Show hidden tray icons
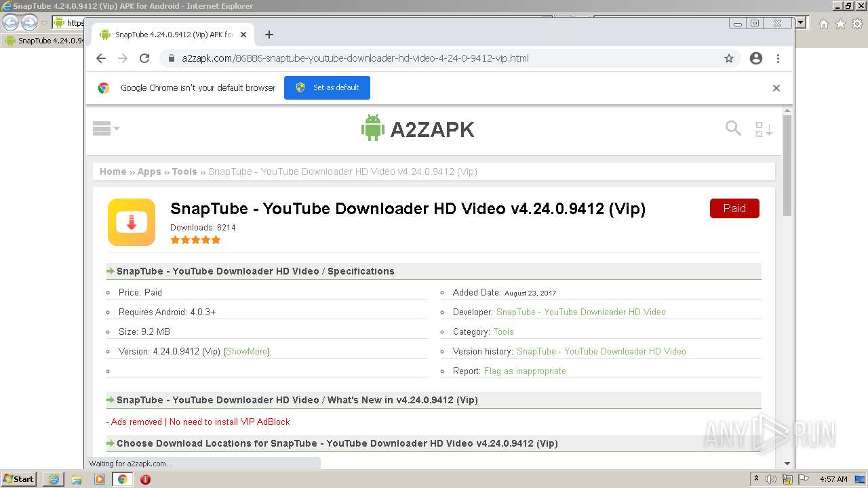The width and height of the screenshot is (868, 488). 756,479
